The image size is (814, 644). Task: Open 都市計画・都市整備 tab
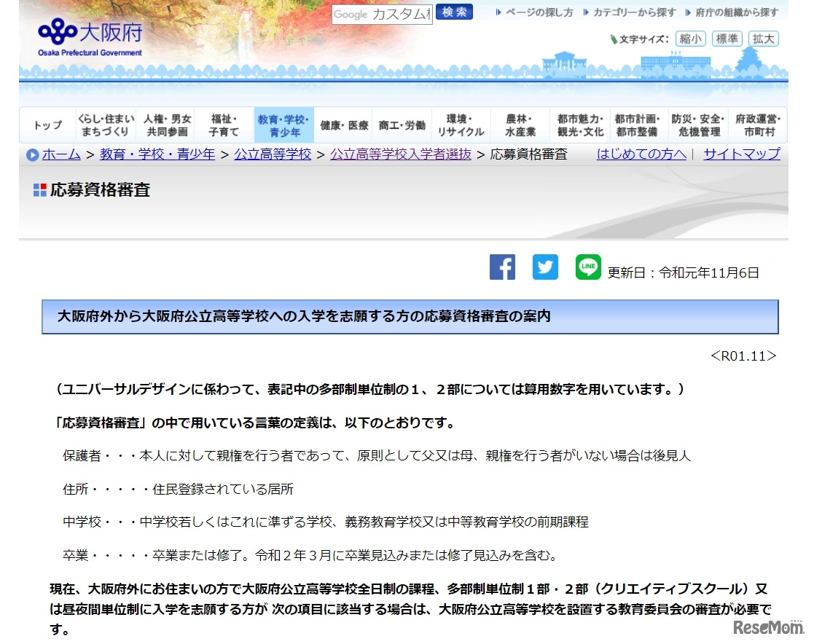click(638, 125)
